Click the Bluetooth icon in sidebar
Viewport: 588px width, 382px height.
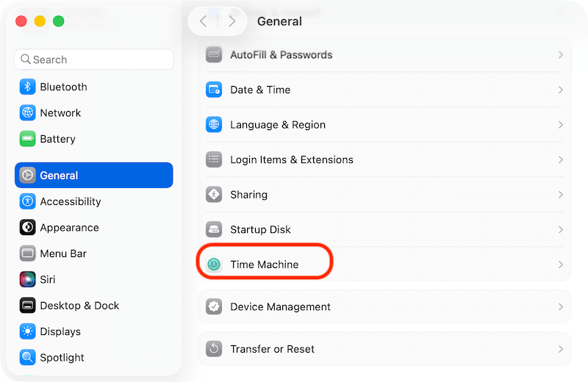pos(27,87)
